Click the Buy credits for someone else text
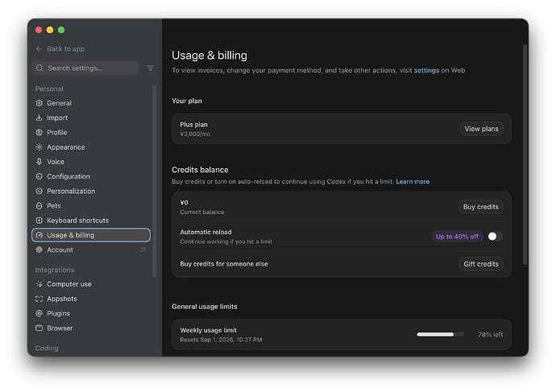 [x=224, y=264]
